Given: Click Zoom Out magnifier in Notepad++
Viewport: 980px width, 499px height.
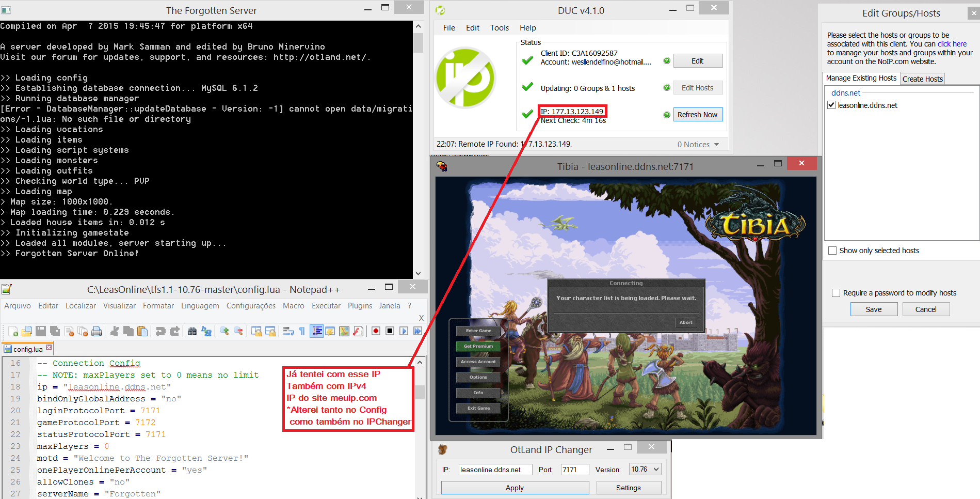Looking at the screenshot, I should (238, 331).
